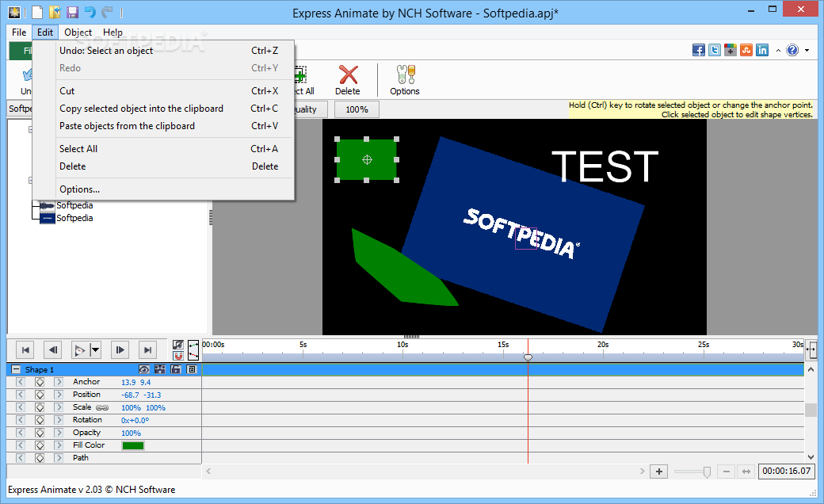
Task: Click the blue Help question icon
Action: pos(792,50)
